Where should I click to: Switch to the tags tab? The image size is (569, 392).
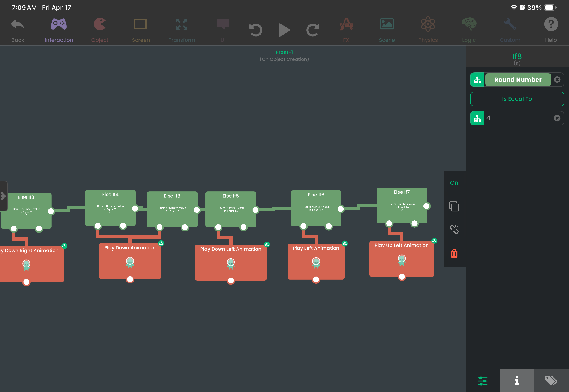point(551,380)
